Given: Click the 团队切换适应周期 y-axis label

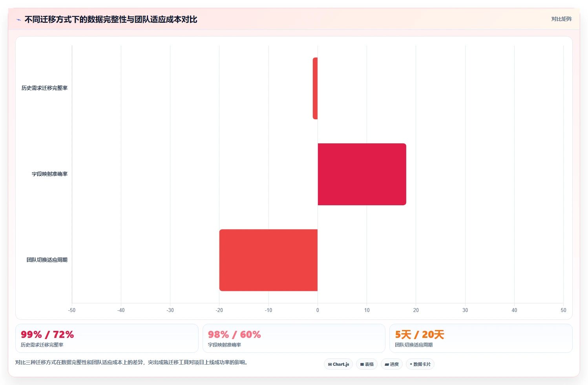Looking at the screenshot, I should [47, 260].
